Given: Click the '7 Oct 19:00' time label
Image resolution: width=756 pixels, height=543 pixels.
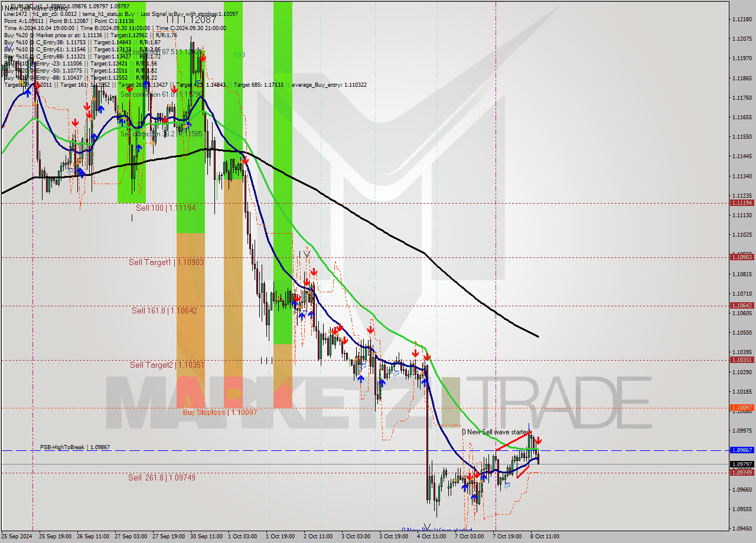Looking at the screenshot, I should point(507,537).
